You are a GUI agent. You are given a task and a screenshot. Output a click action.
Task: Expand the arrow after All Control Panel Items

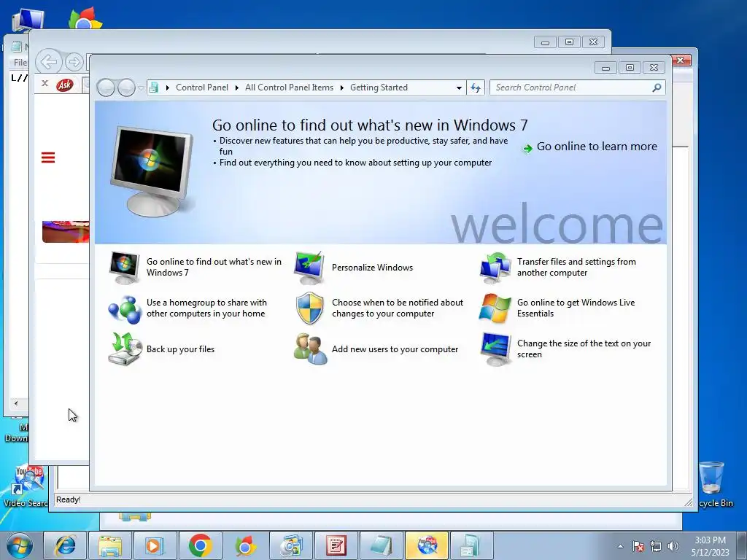coord(341,87)
